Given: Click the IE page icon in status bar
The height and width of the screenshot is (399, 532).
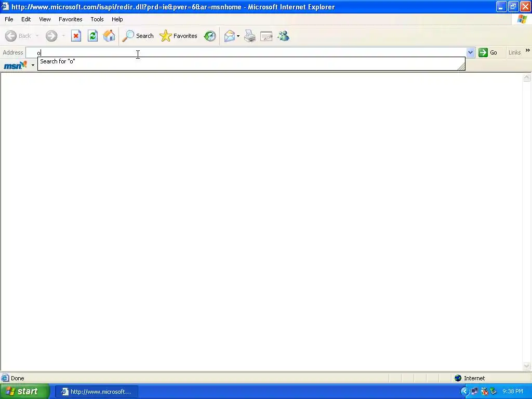Looking at the screenshot, I should [x=5, y=378].
